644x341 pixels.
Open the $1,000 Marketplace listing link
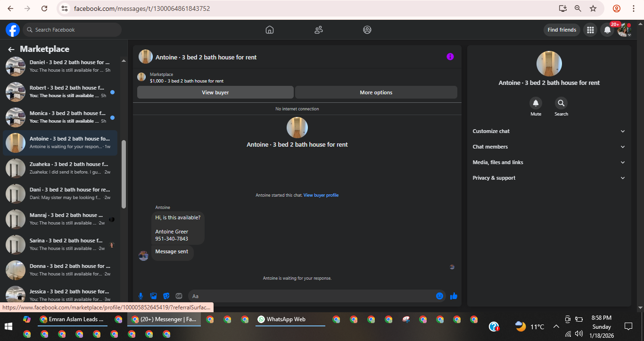pos(187,81)
